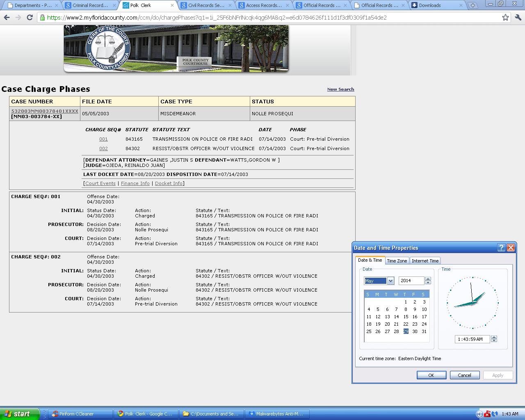Adjust the time using the spinner arrows
The image size is (525, 420).
click(494, 339)
